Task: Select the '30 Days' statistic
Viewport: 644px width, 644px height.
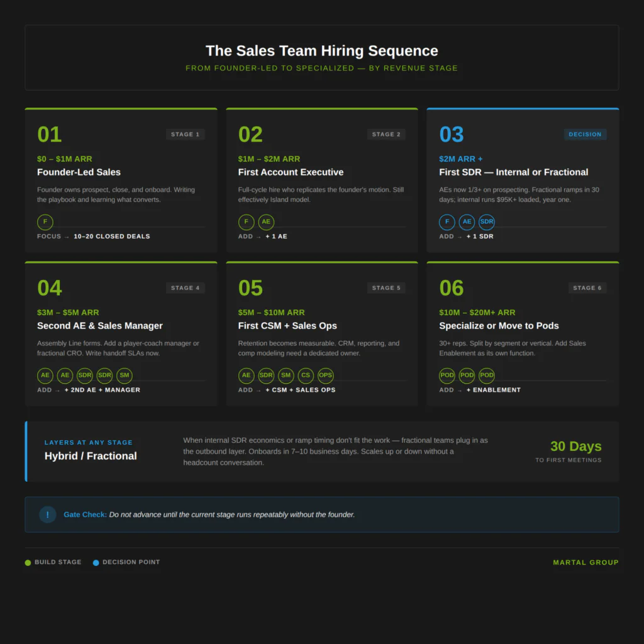Action: (x=576, y=447)
